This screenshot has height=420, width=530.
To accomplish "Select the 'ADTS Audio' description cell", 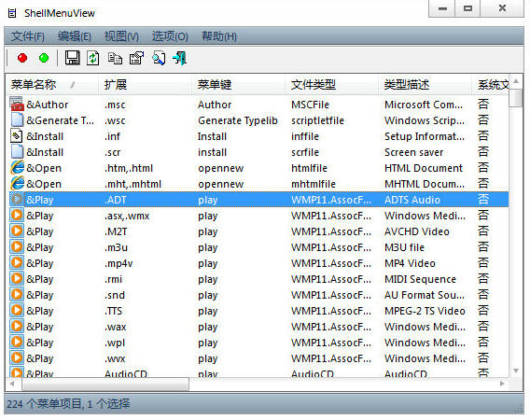I will (412, 200).
